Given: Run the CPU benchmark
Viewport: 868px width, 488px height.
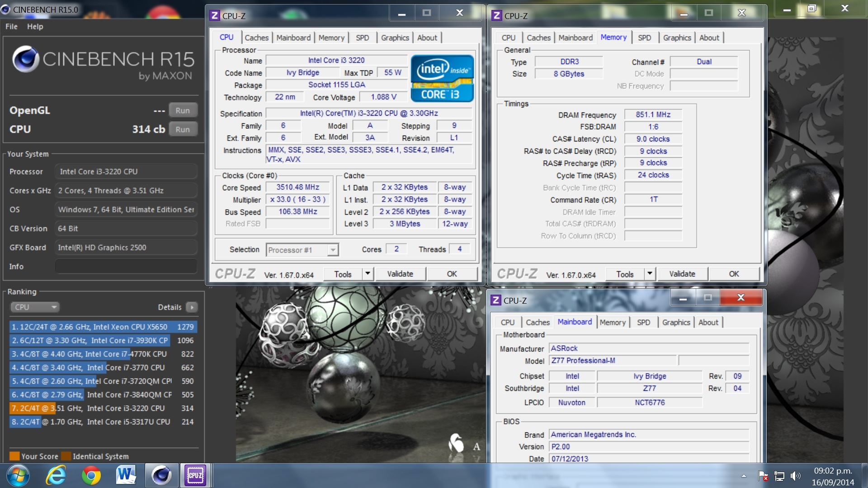Looking at the screenshot, I should [183, 129].
